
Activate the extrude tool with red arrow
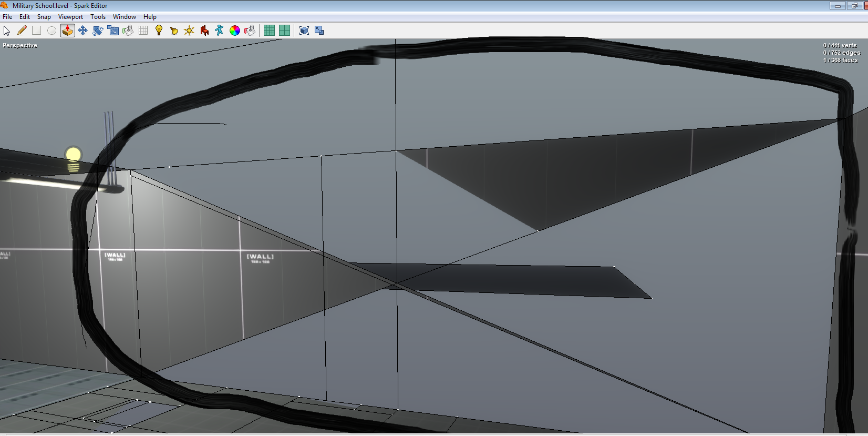click(x=67, y=31)
